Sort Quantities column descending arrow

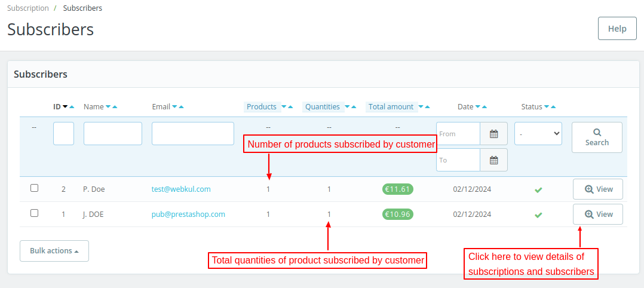pyautogui.click(x=348, y=107)
